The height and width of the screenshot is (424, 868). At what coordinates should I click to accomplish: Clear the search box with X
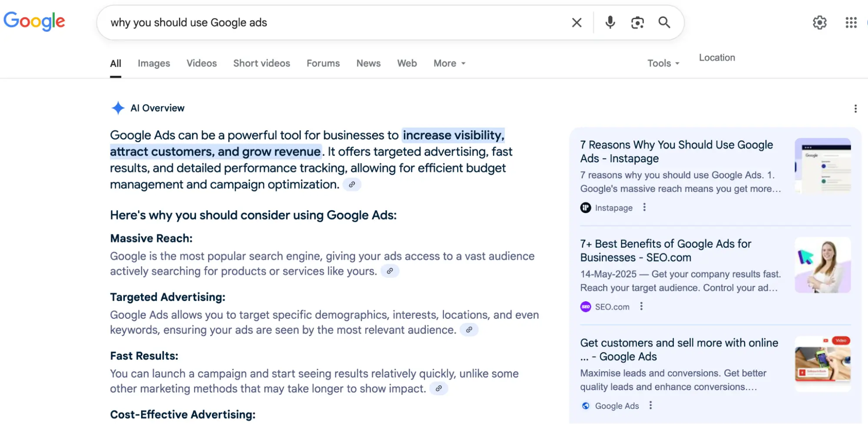tap(577, 23)
